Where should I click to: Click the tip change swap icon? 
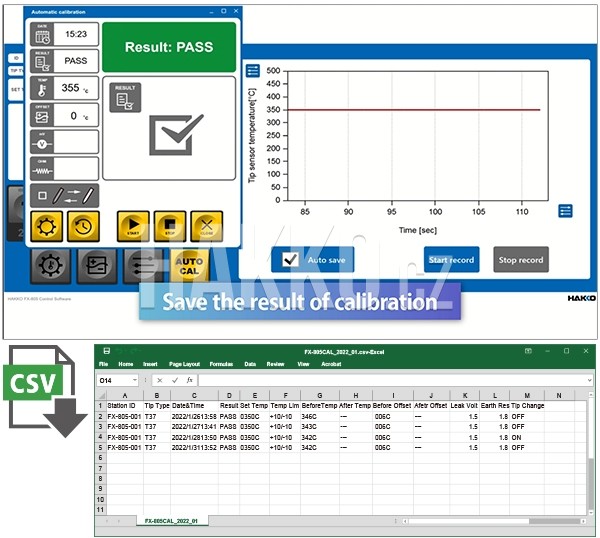(x=64, y=196)
